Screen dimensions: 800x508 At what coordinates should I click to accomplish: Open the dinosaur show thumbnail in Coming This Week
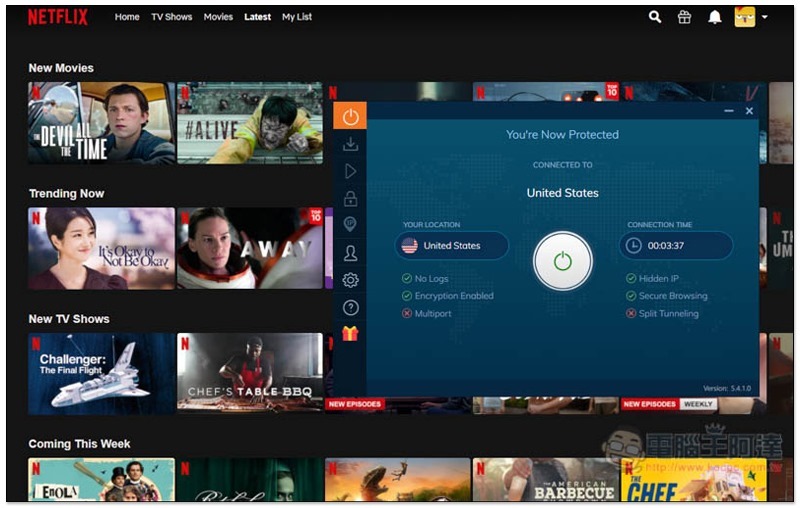pyautogui.click(x=398, y=479)
